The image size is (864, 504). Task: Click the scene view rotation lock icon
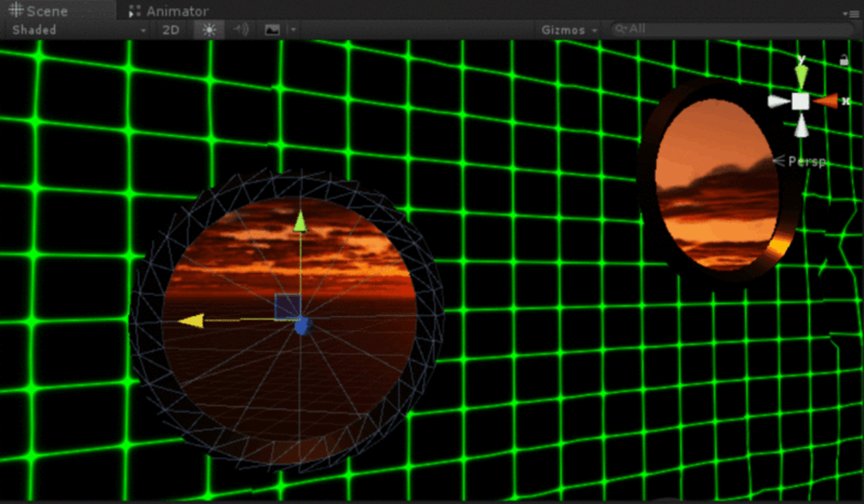(x=843, y=60)
